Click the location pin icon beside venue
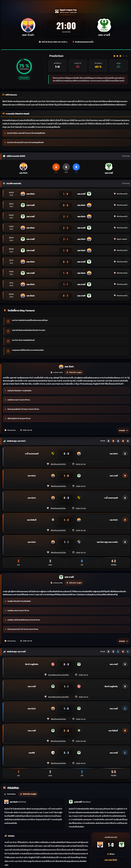 (x=73, y=42)
